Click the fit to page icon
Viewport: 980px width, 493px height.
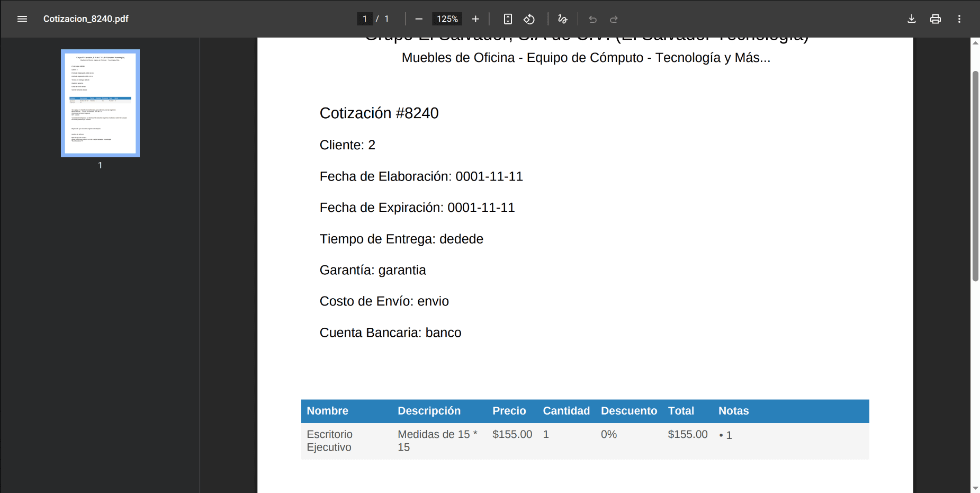pyautogui.click(x=508, y=19)
